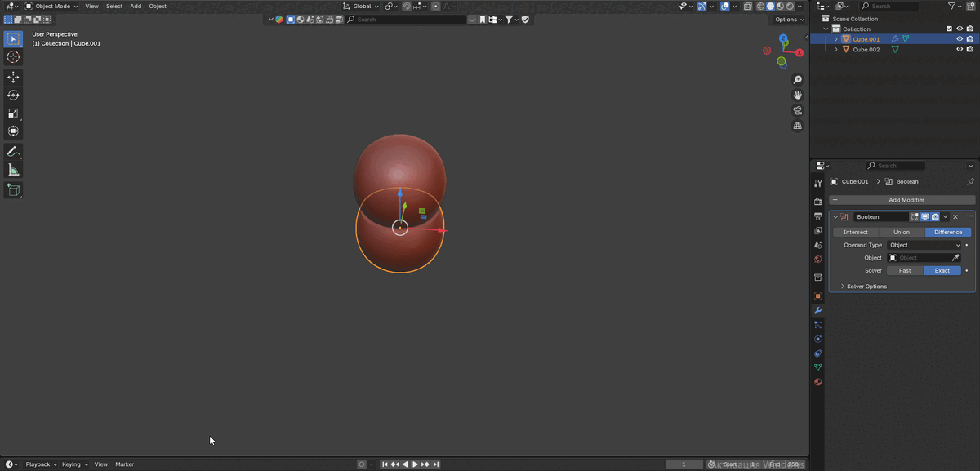Open the Object Constraints properties tab

817,353
